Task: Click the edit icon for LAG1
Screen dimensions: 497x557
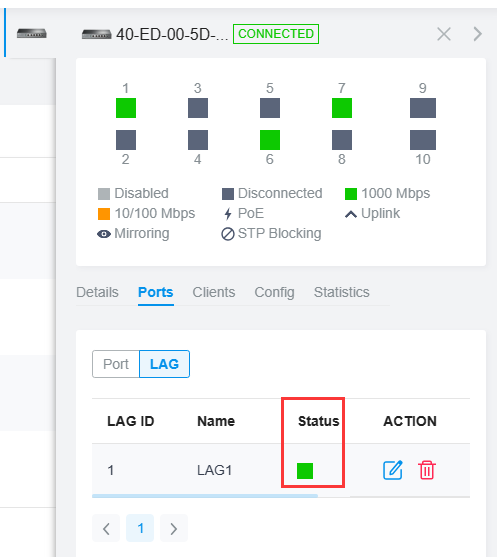Action: (x=393, y=470)
